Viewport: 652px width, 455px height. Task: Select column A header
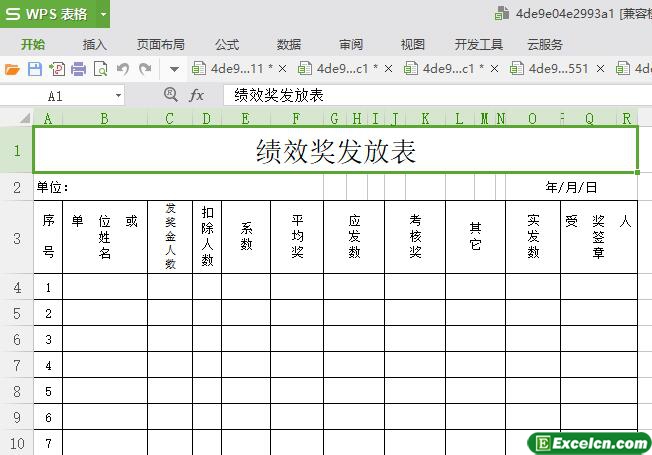coord(48,119)
